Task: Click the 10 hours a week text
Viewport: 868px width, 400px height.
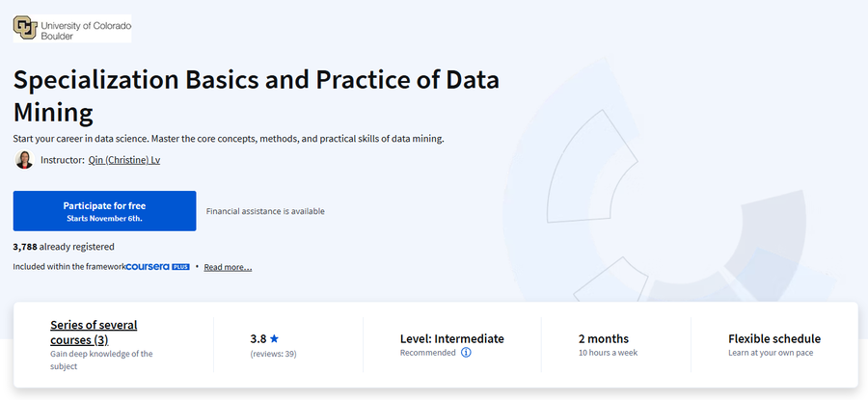Action: pos(608,353)
